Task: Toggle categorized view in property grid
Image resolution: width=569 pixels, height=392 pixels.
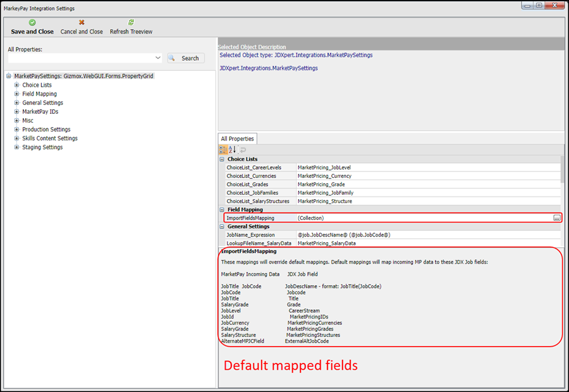Action: click(x=223, y=150)
